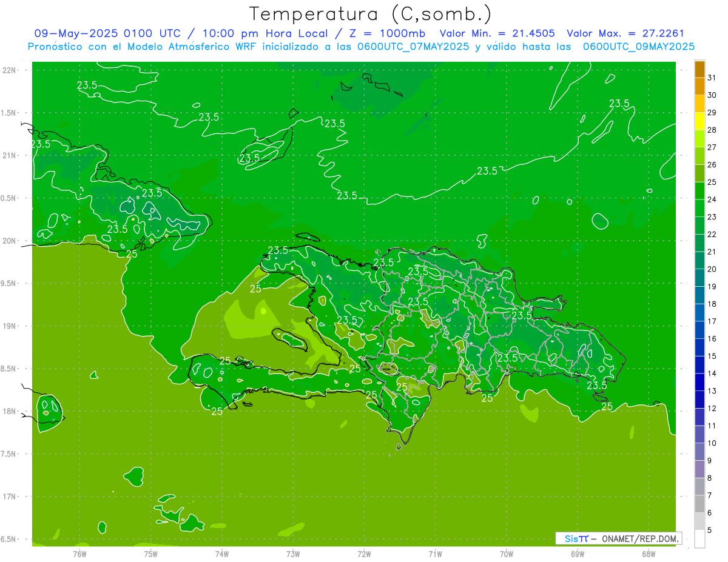Click the '71W' longitude label

[435, 554]
